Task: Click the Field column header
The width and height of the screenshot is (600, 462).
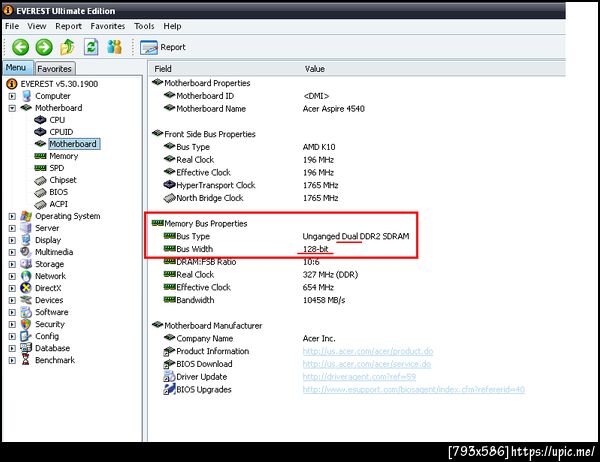Action: click(163, 69)
